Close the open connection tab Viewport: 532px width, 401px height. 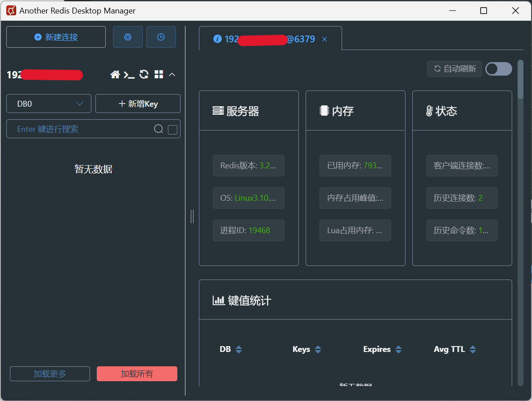tap(324, 39)
